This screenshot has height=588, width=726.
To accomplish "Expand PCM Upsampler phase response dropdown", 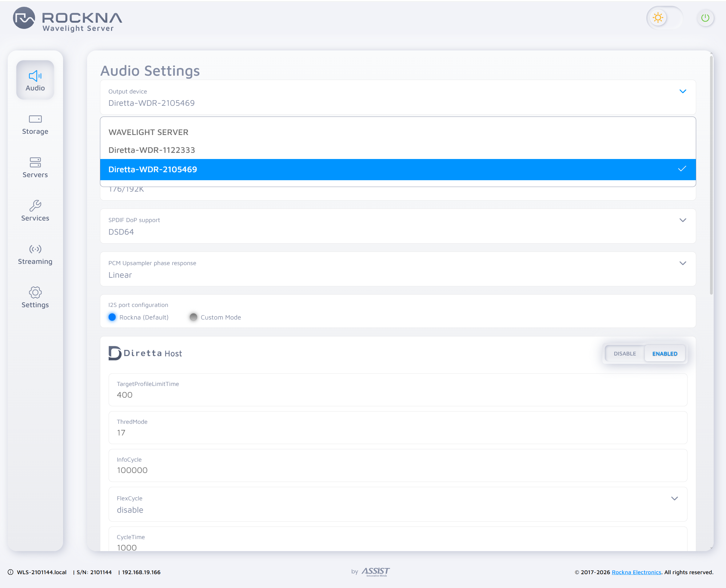I will [683, 263].
